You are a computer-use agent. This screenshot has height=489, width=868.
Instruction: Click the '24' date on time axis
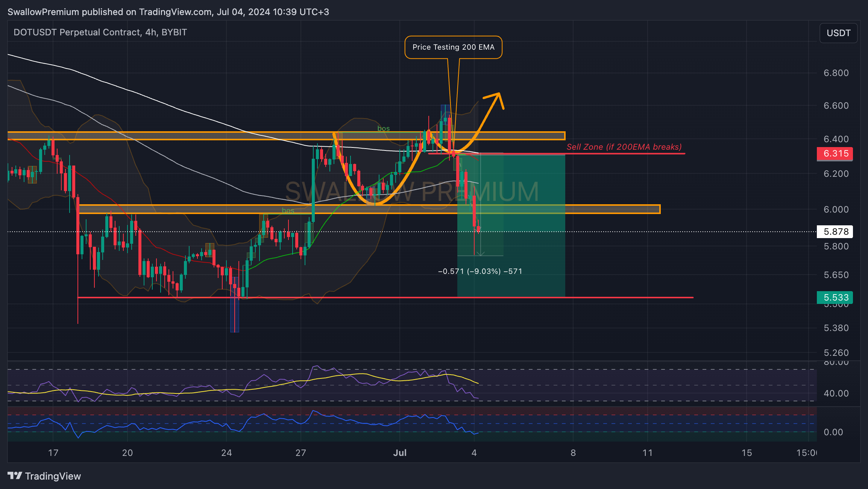point(226,453)
